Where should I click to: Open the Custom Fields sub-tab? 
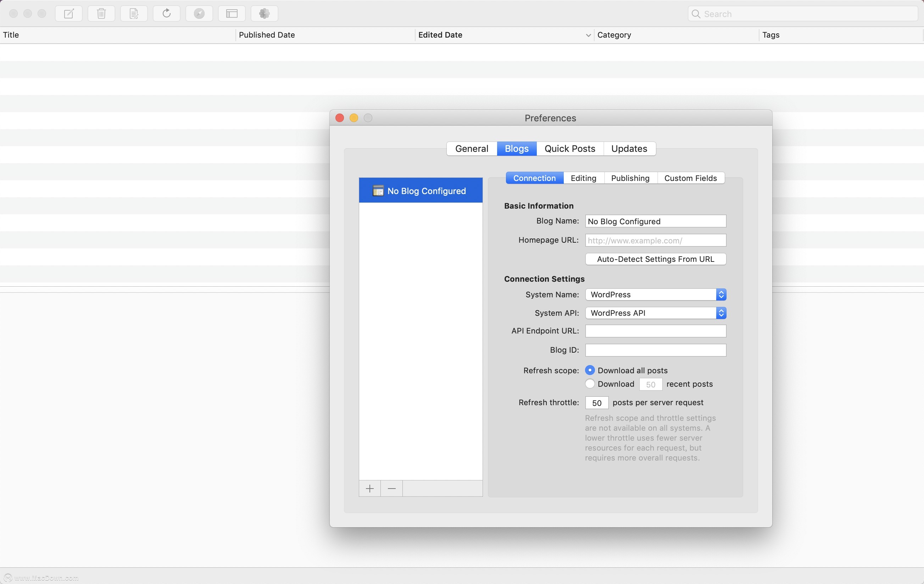(691, 178)
